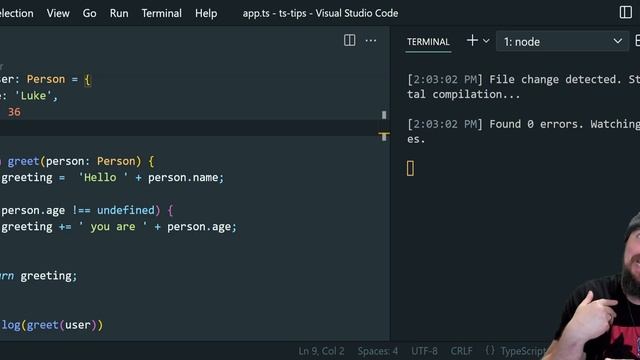640x360 pixels.
Task: Click the number 36 in editor
Action: [x=14, y=112]
